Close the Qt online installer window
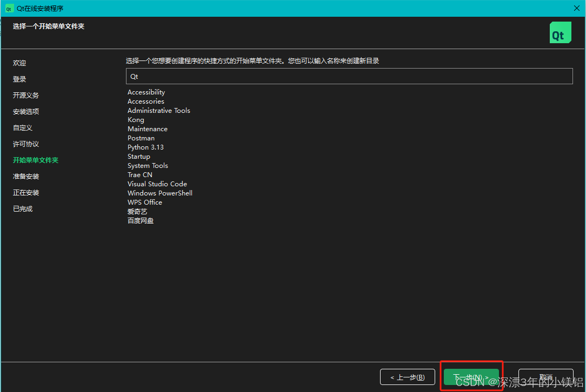The width and height of the screenshot is (586, 392). (577, 8)
